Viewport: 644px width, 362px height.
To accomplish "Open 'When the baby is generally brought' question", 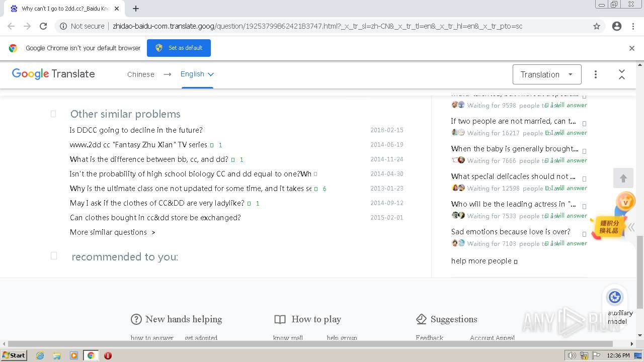I will [x=515, y=148].
